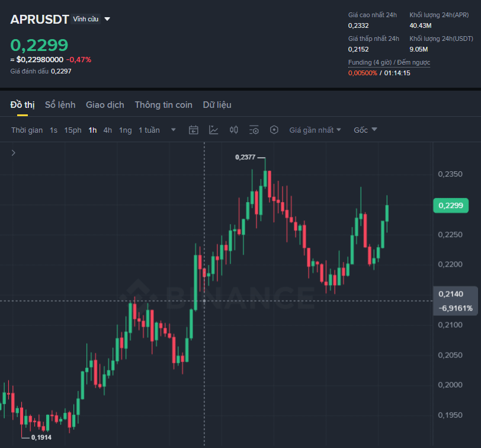
Task: Click the 24h high value 0,2332
Action: click(x=358, y=25)
